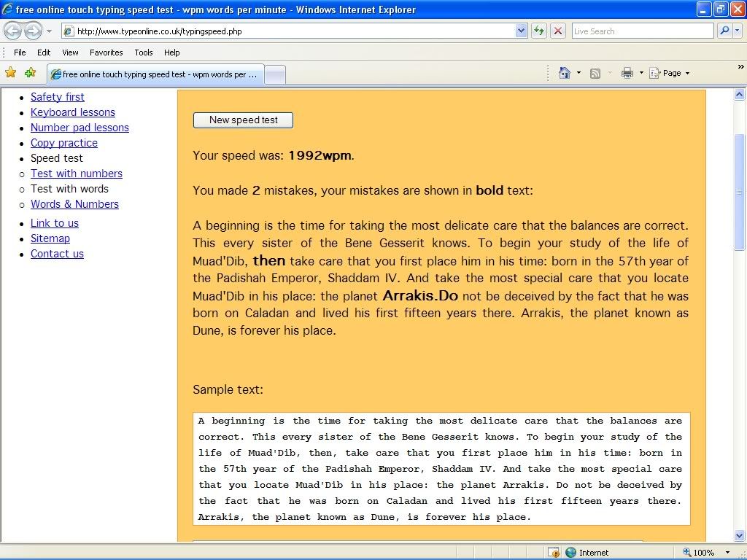The height and width of the screenshot is (560, 747).
Task: Refresh the page with the green arrows icon
Action: [539, 31]
